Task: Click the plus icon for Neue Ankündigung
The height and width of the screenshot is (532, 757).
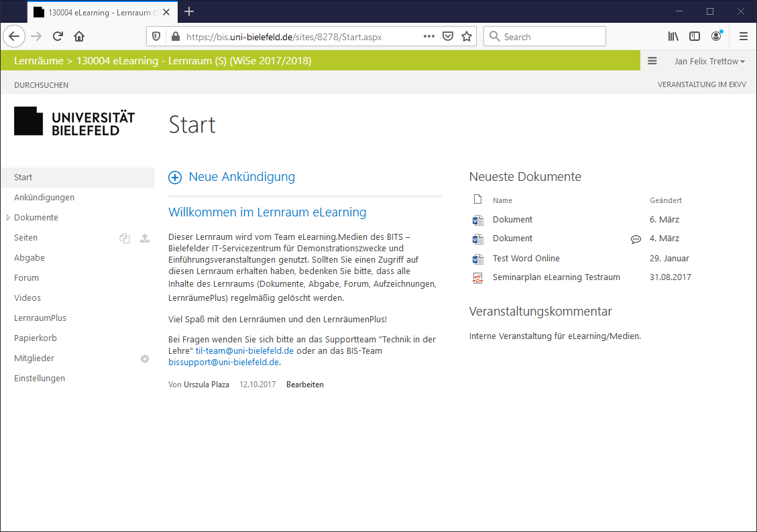Action: pyautogui.click(x=175, y=178)
